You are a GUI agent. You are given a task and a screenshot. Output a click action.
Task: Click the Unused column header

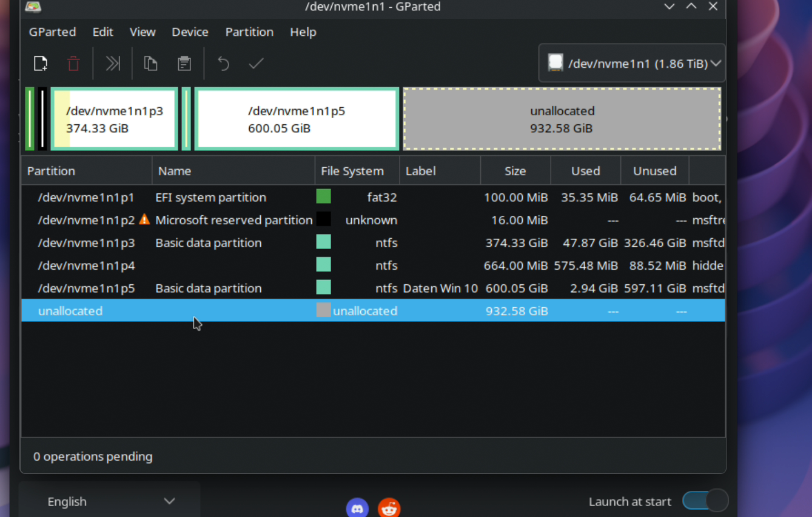[x=655, y=171]
